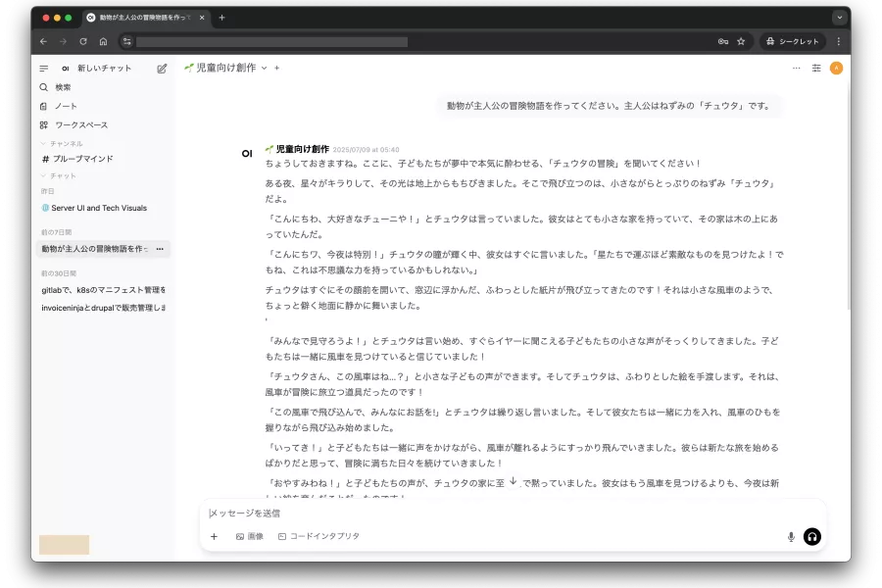Toggle the sidebar with the hamburger icon
Image resolution: width=882 pixels, height=588 pixels.
[x=44, y=68]
